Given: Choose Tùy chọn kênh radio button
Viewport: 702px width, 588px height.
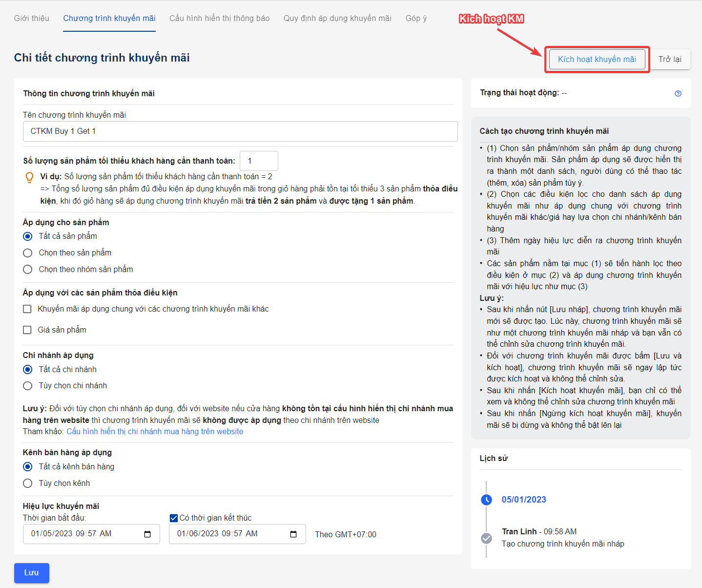Looking at the screenshot, I should pyautogui.click(x=28, y=483).
